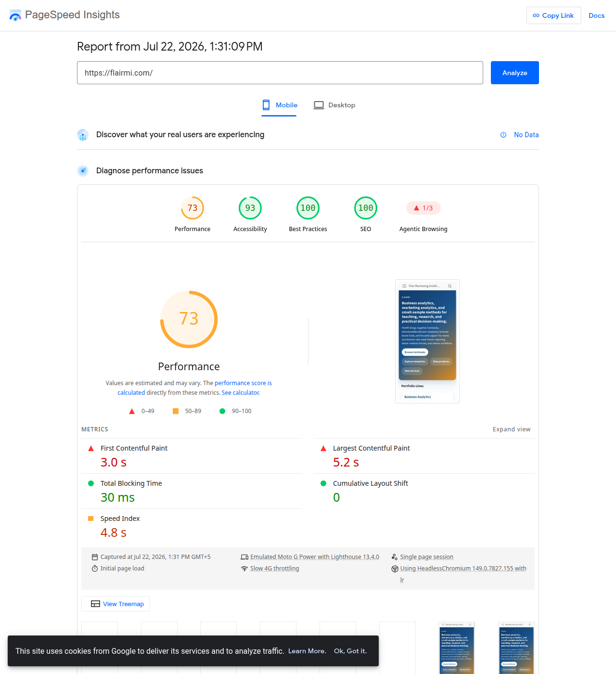
Task: Click the orange square 50–89 legend icon
Action: 176,411
